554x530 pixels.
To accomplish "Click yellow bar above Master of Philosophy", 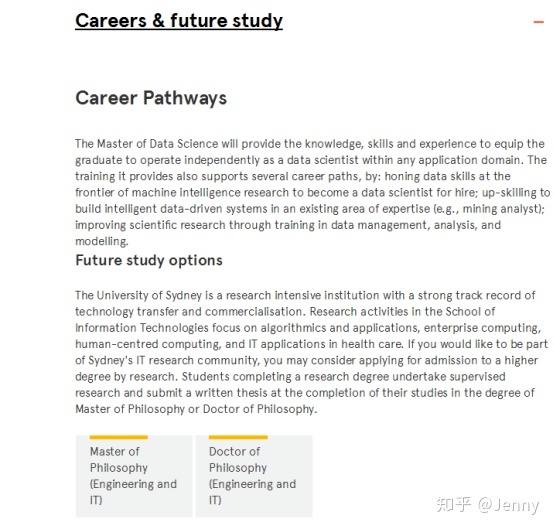I will [119, 437].
